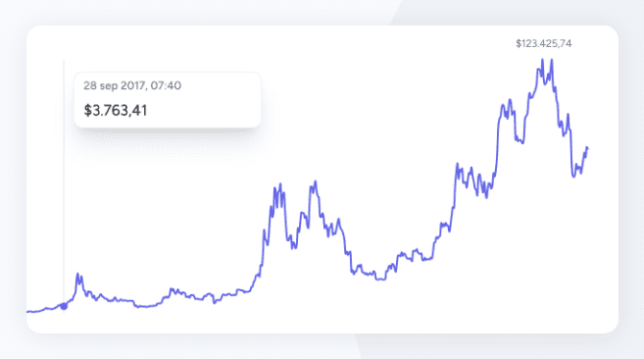
Task: Click the all-time-high peak below the $123.425,74 label
Action: point(551,61)
